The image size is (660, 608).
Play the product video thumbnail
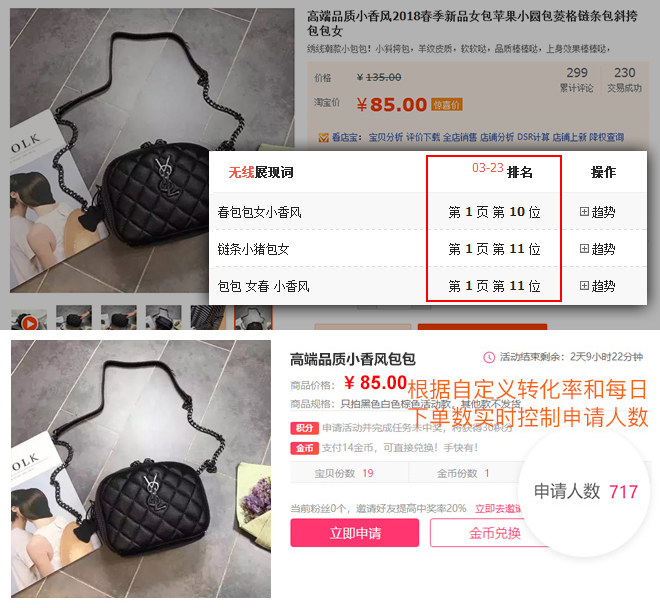click(x=29, y=321)
